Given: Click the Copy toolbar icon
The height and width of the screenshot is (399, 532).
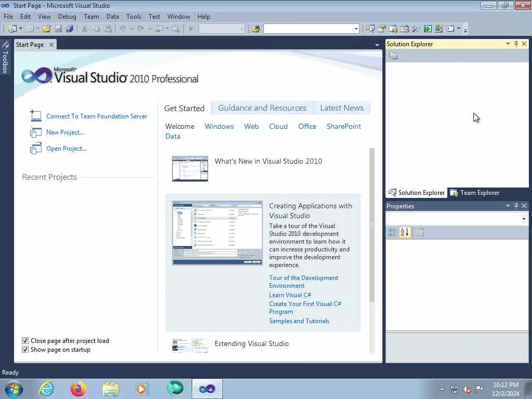Looking at the screenshot, I should click(96, 29).
